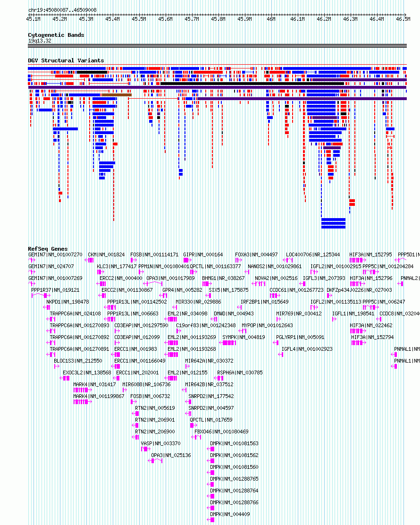
Task: Select NKPD1|NM_198478 gene label
Action: (x=67, y=301)
